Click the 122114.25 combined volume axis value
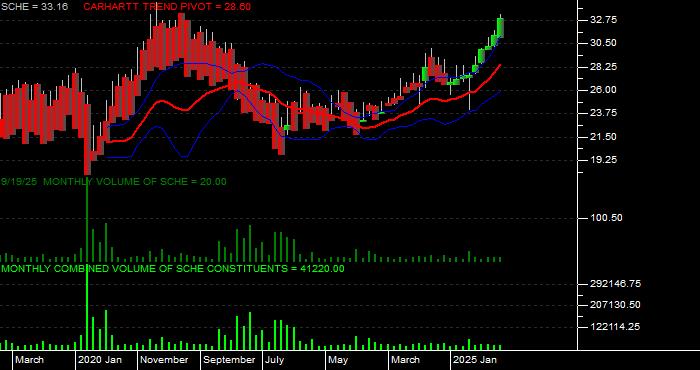This screenshot has width=700, height=370. [616, 327]
